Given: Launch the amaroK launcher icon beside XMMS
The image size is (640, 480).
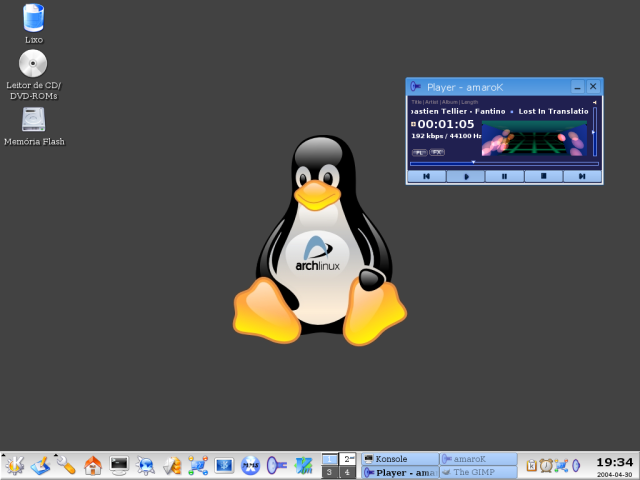Looking at the screenshot, I should 277,465.
